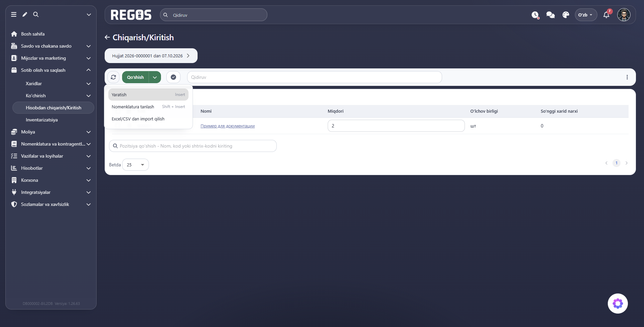Expand the Hisobotlar section
The image size is (644, 327).
(51, 168)
